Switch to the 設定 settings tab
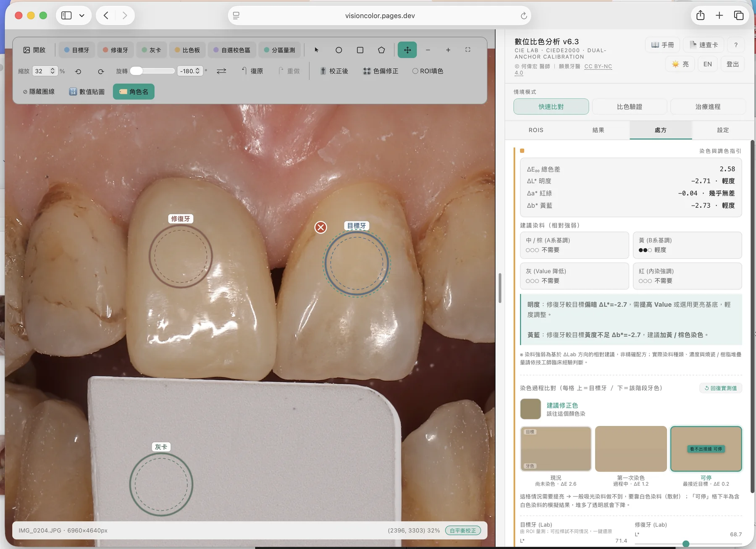756x549 pixels. click(723, 130)
